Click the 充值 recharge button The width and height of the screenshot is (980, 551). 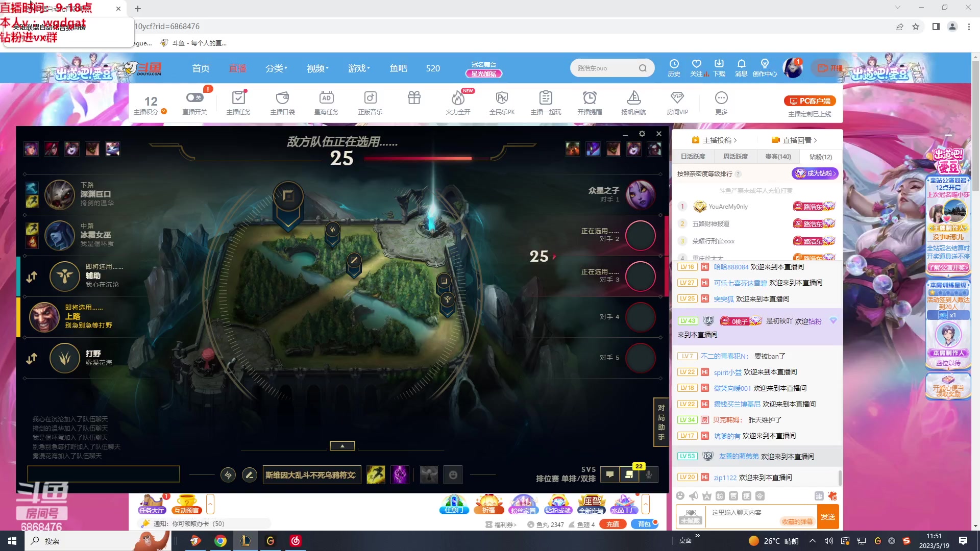tap(612, 524)
